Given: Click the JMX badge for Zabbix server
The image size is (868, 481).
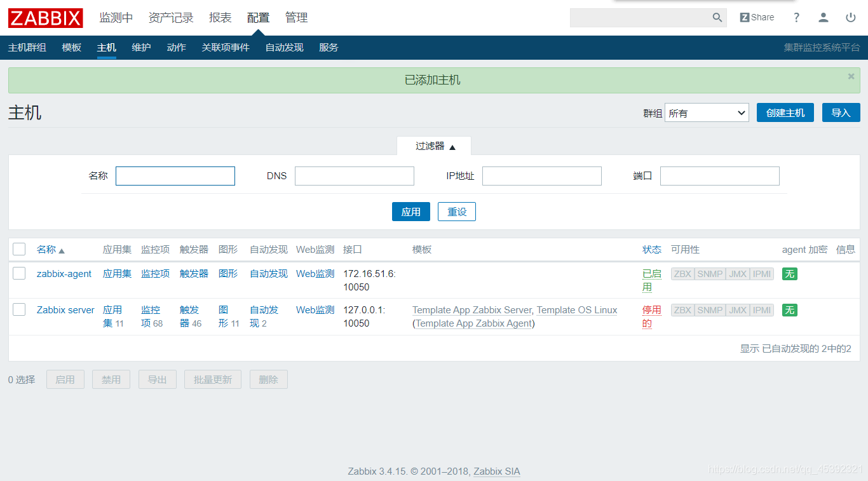Looking at the screenshot, I should tap(738, 310).
